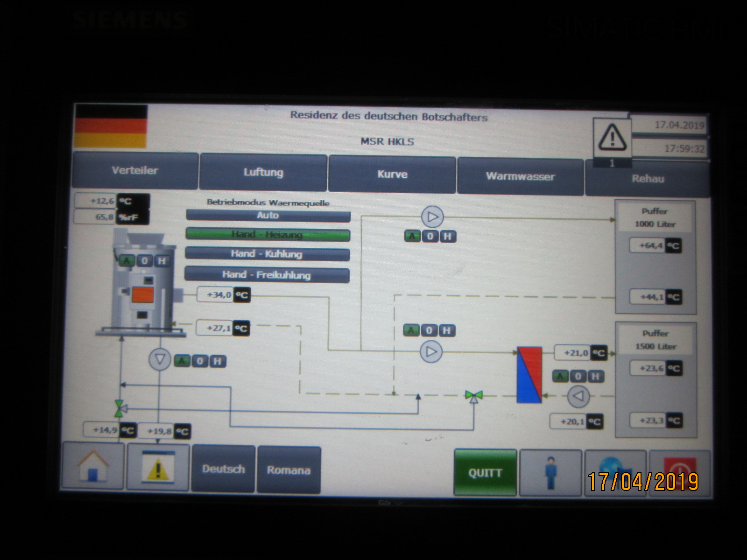Click the green three-way valve near heat exchanger

tap(474, 396)
